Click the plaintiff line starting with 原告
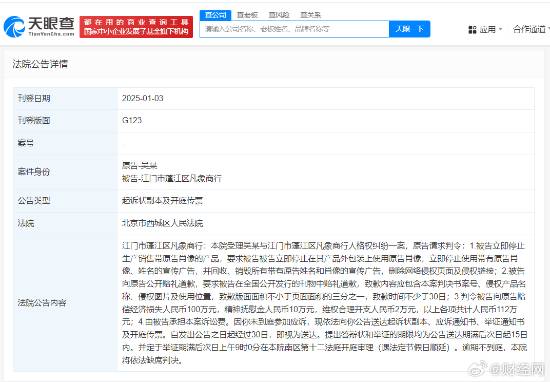550x382 pixels. (139, 166)
